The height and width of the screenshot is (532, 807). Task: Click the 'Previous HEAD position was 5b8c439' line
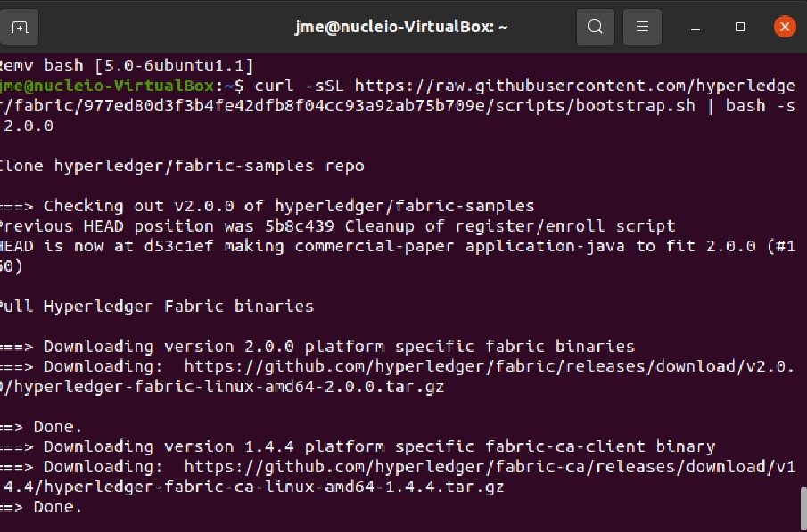[338, 226]
